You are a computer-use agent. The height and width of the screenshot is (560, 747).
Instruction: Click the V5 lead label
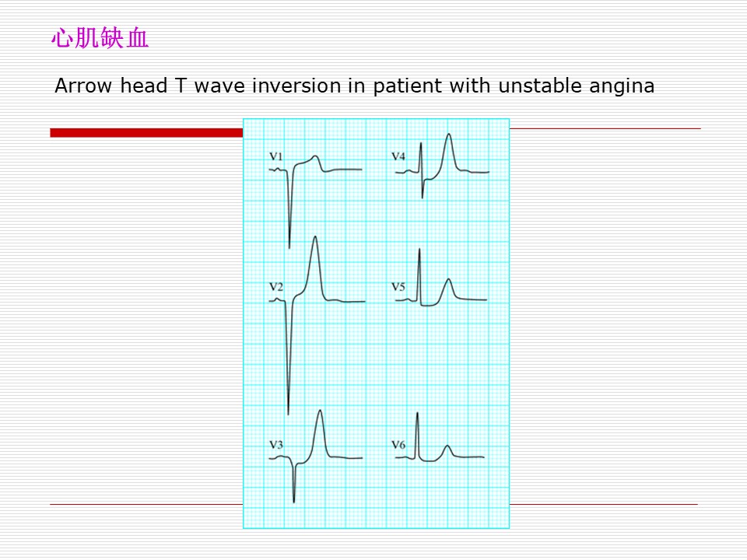[x=398, y=287]
